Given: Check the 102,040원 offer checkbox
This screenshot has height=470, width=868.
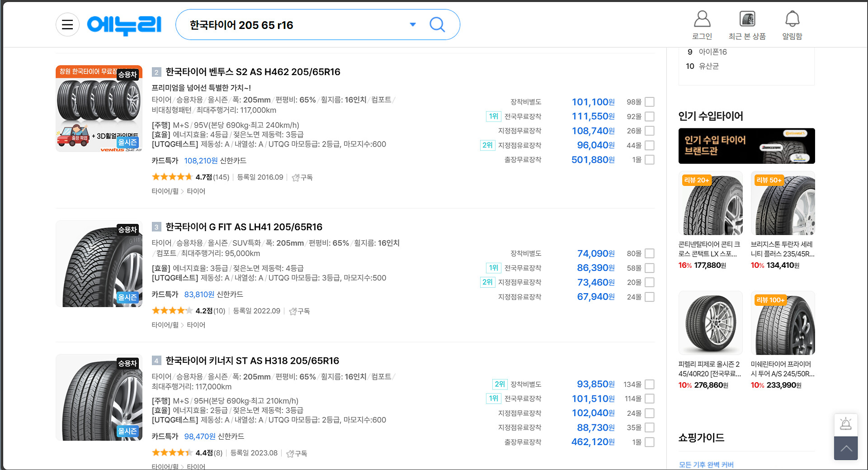Looking at the screenshot, I should (650, 413).
